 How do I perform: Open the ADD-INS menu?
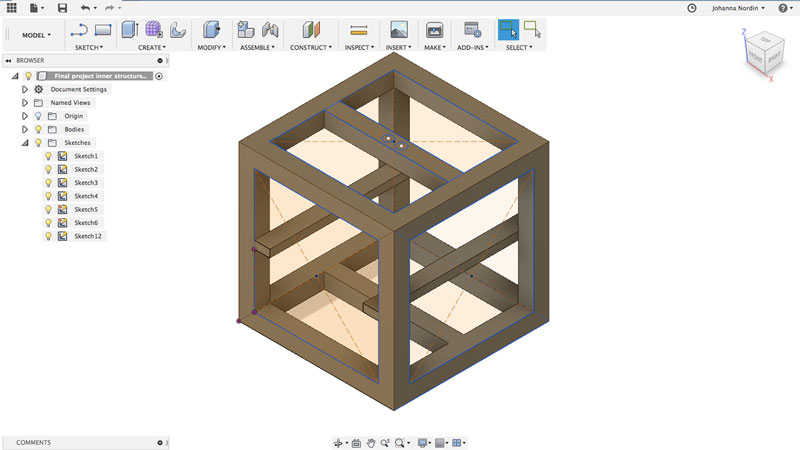[x=472, y=47]
